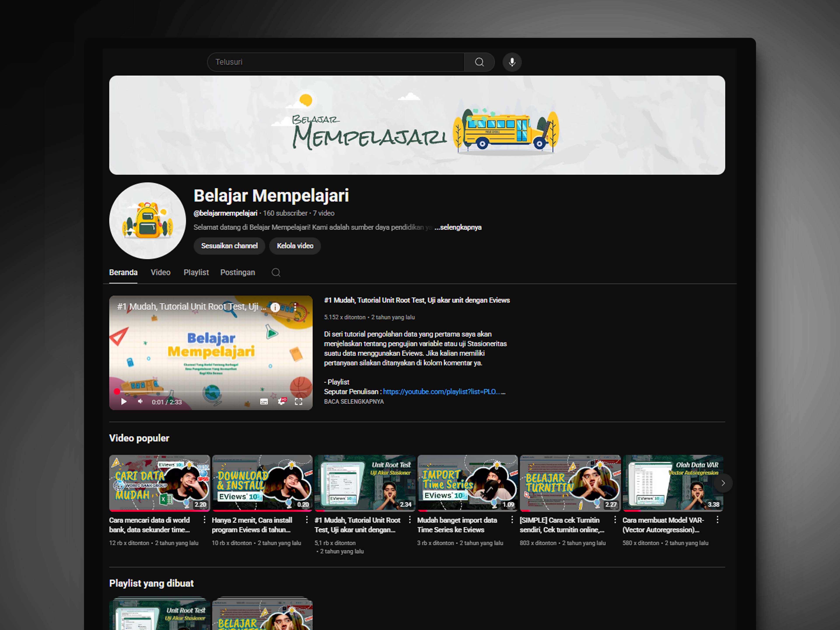
Task: Click the Kelola video button
Action: pyautogui.click(x=295, y=246)
